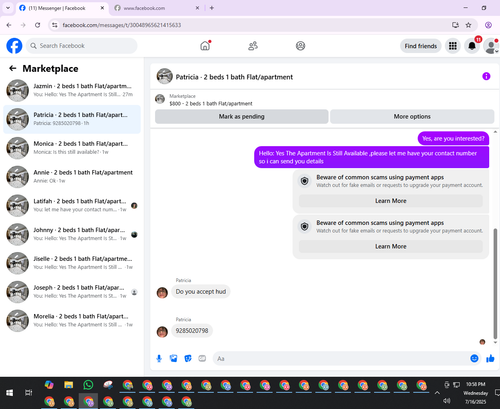This screenshot has width=500, height=409.
Task: Open Morelia's apartment conversation
Action: [72, 321]
